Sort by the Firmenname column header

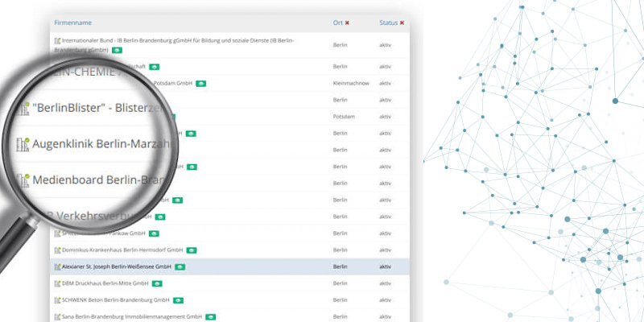tap(72, 23)
